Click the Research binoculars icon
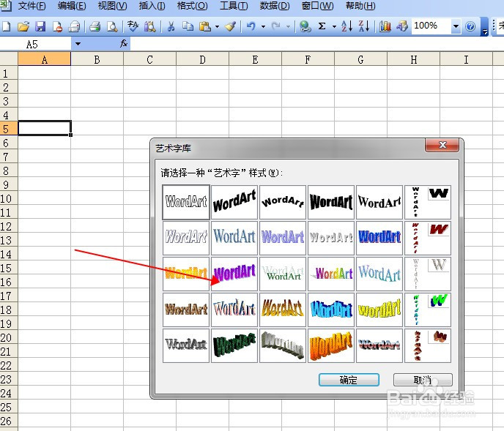Screen dimensions: 504x431 tap(149, 26)
